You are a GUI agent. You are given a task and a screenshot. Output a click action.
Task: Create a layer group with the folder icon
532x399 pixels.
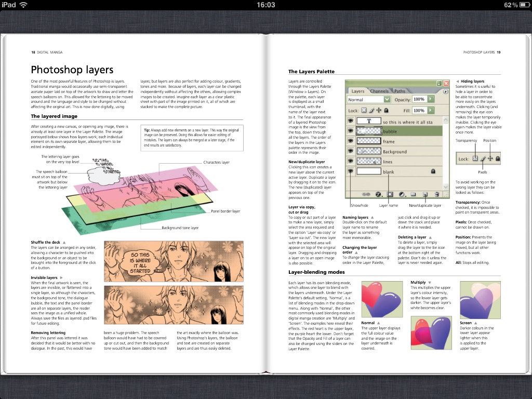coord(413,194)
